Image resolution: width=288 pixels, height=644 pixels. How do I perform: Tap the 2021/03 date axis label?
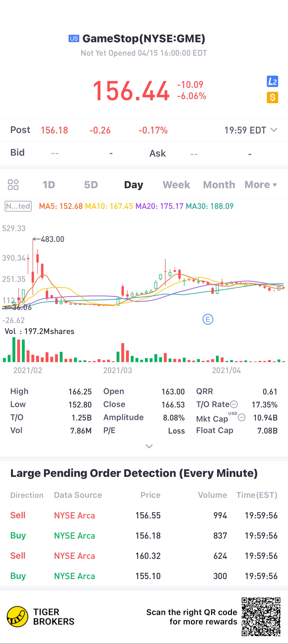118,370
